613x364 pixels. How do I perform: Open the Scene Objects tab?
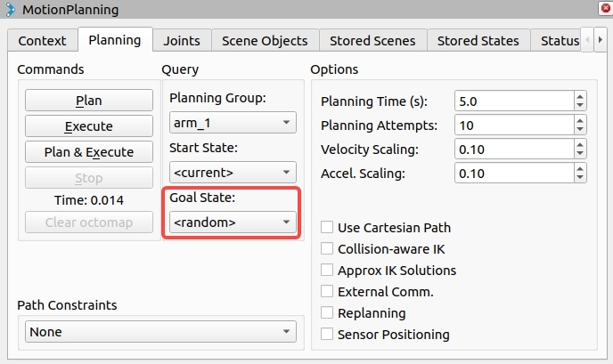(x=265, y=41)
